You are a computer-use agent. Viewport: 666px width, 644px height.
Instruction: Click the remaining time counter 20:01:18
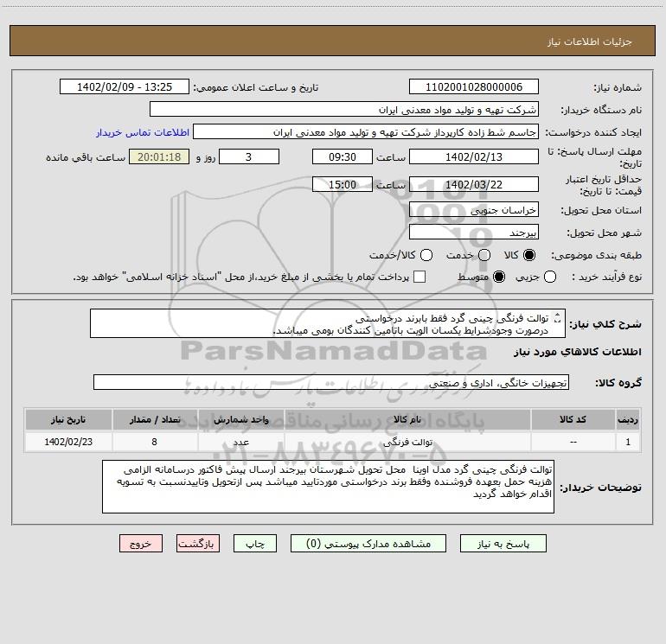tap(159, 156)
